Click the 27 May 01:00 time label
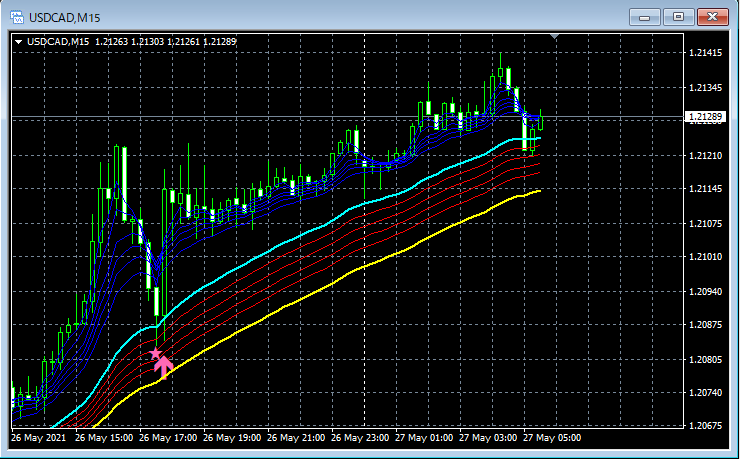 [x=424, y=438]
